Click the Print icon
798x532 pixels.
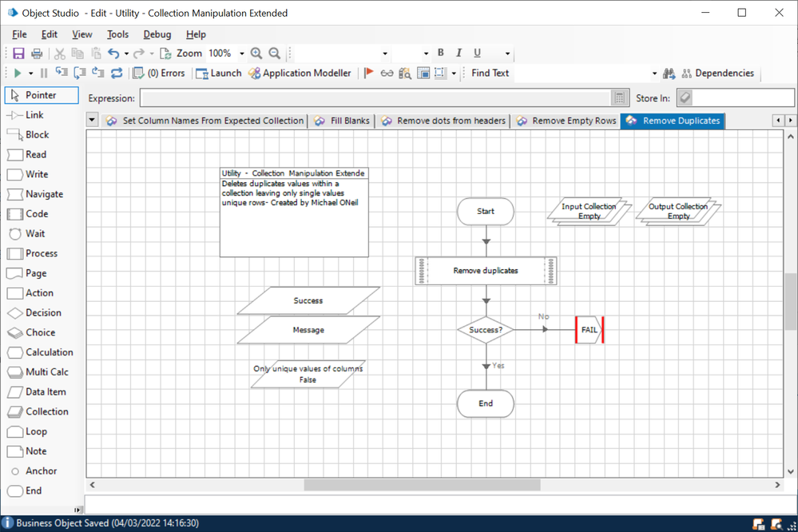pyautogui.click(x=37, y=54)
